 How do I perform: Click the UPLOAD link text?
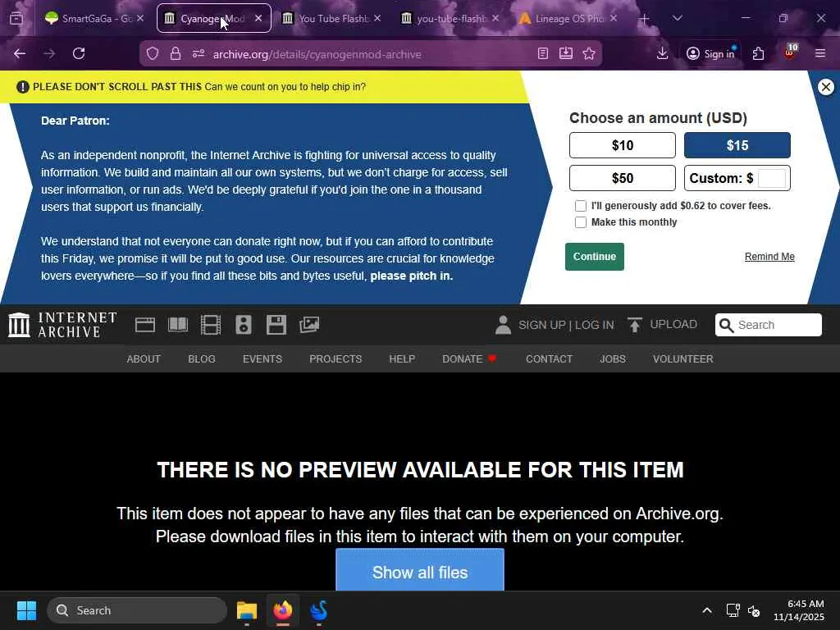(673, 325)
